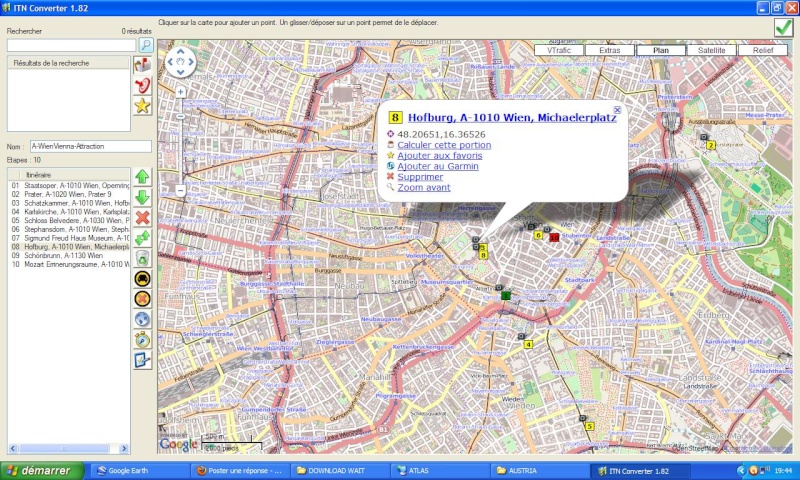This screenshot has height=480, width=800.
Task: Zoom out with the map minus button
Action: 181,190
